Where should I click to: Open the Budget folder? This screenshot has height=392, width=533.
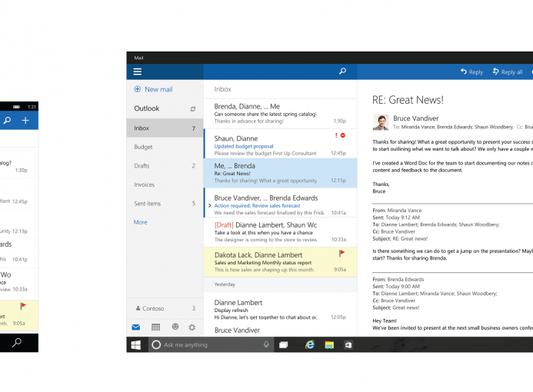point(165,147)
